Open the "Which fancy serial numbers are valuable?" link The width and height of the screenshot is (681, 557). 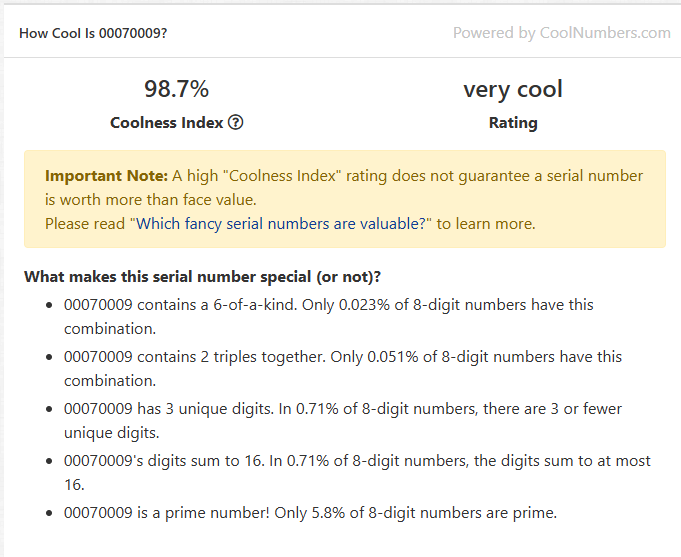[x=281, y=224]
